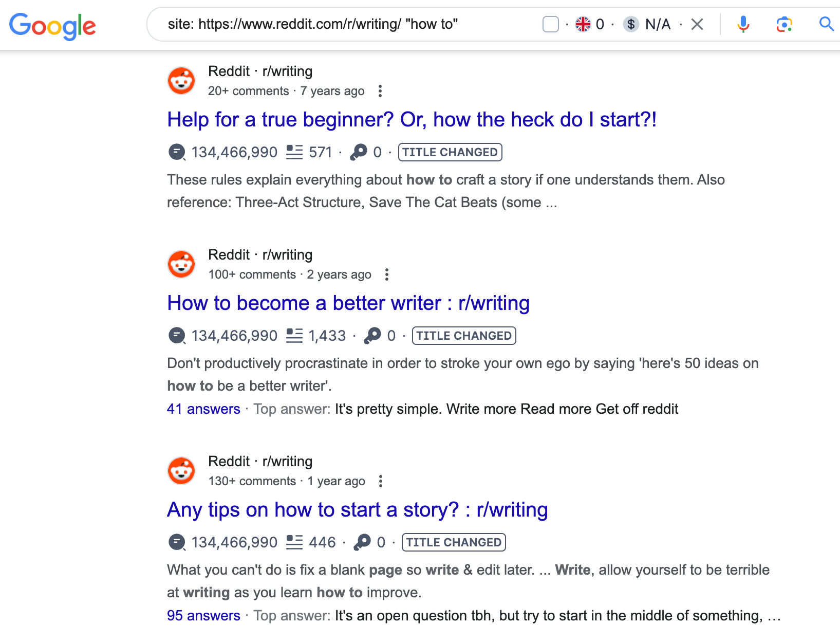Click the first result's TITLE CHANGED badge

click(450, 152)
